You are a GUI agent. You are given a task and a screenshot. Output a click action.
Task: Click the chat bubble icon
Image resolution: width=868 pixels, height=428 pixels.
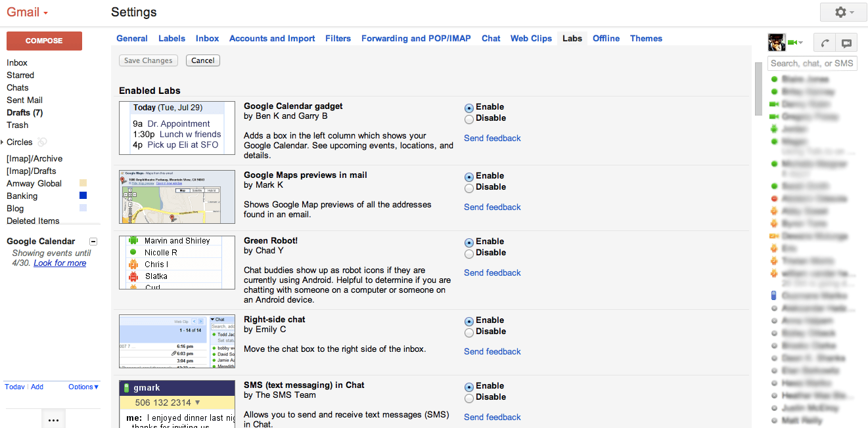(x=846, y=43)
